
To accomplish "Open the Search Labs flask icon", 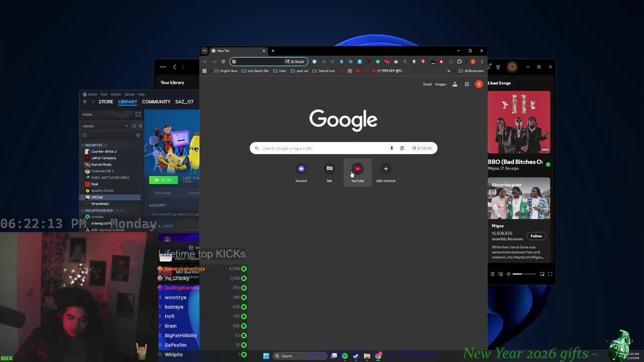I will click(455, 84).
